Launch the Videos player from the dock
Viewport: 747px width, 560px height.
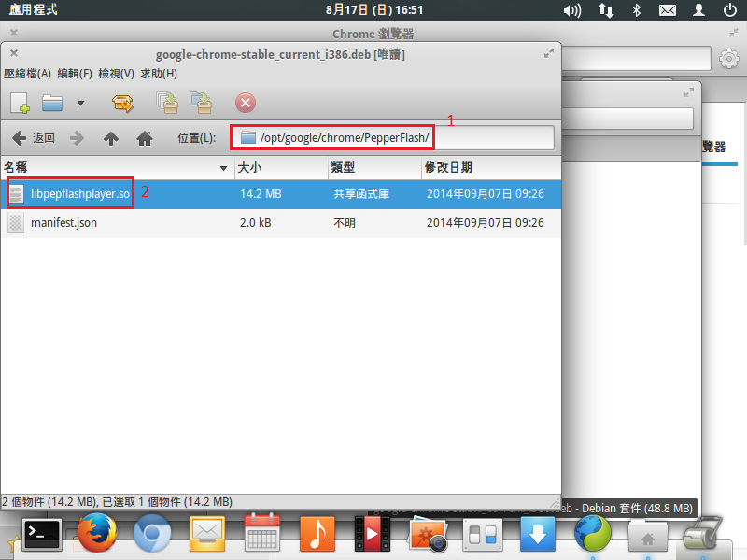click(x=373, y=534)
